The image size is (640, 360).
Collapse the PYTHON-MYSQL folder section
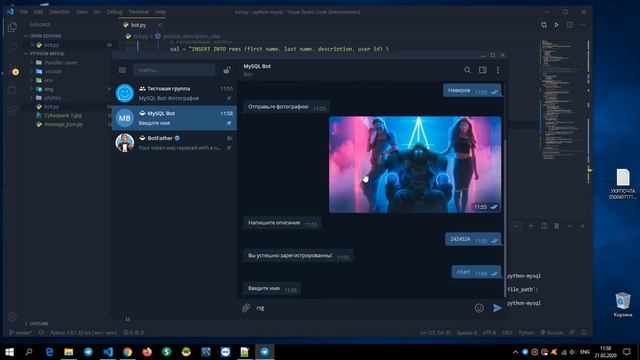pos(47,53)
